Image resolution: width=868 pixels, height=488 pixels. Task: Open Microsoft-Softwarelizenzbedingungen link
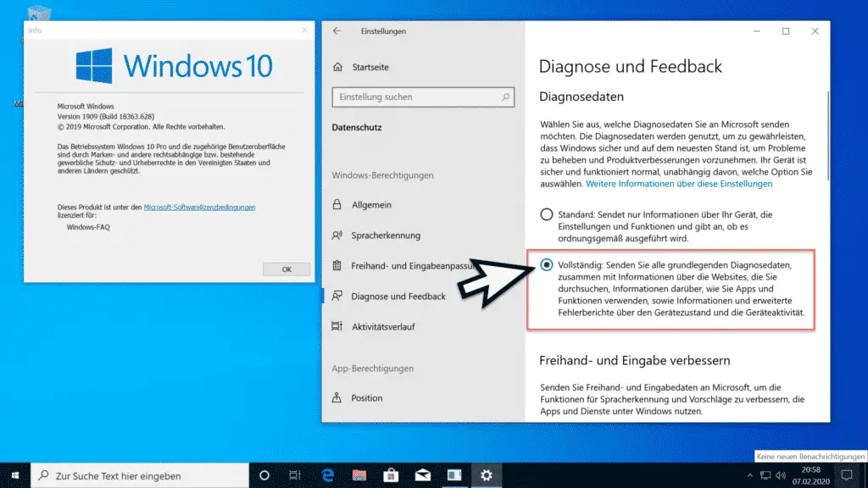[x=199, y=207]
